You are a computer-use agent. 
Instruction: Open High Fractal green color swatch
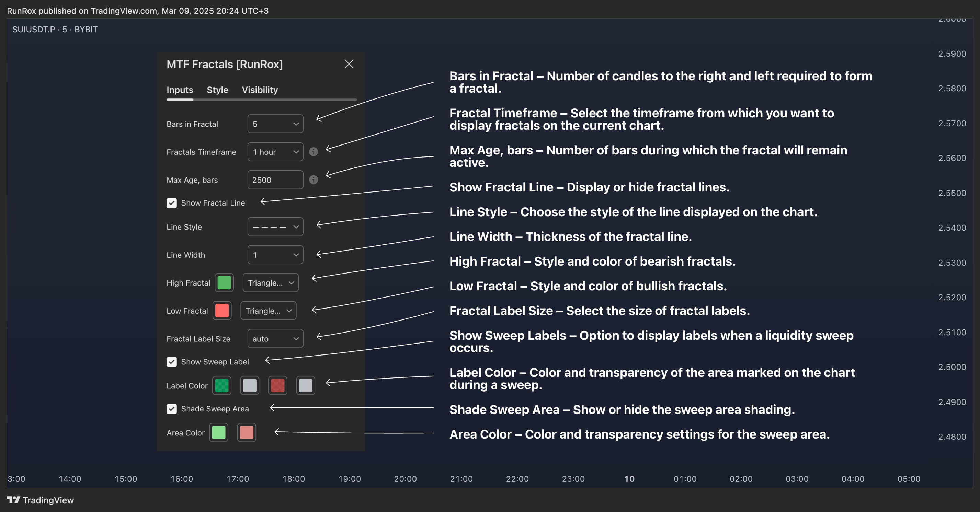224,283
